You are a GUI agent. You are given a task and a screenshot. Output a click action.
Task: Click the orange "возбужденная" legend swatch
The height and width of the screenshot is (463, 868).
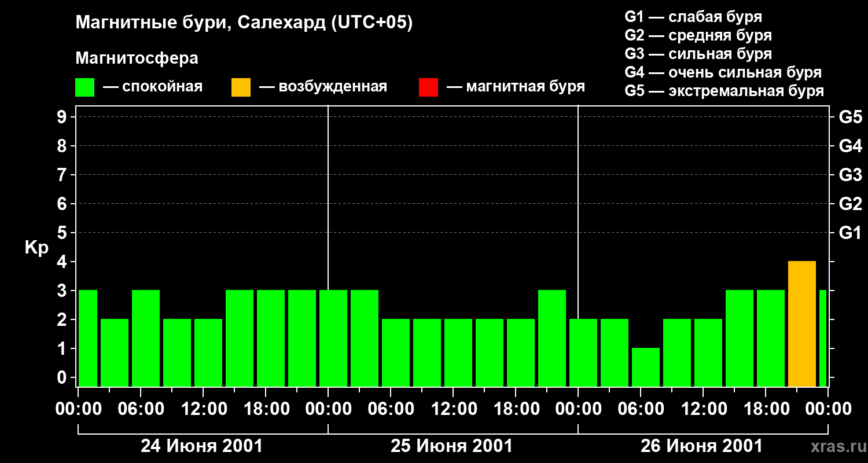point(241,87)
